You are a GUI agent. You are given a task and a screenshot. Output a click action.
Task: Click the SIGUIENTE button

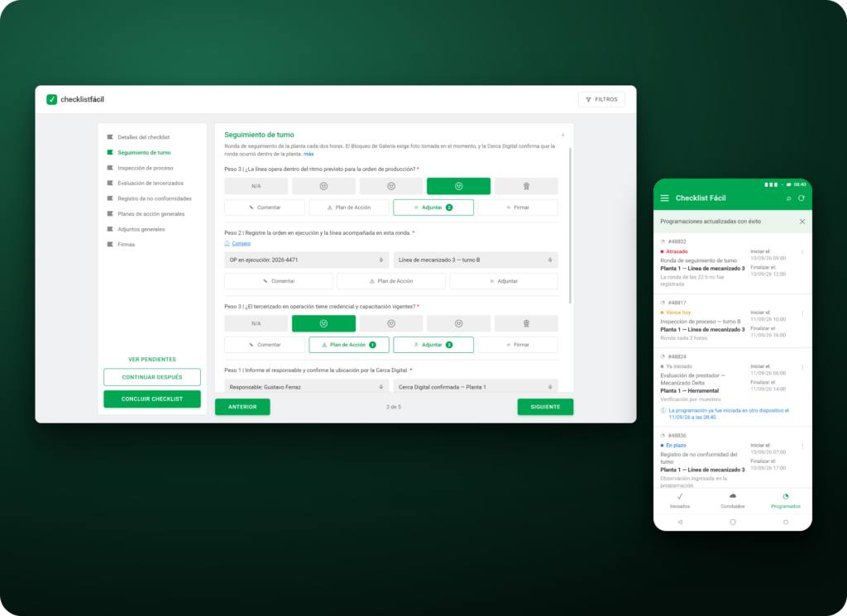click(545, 407)
